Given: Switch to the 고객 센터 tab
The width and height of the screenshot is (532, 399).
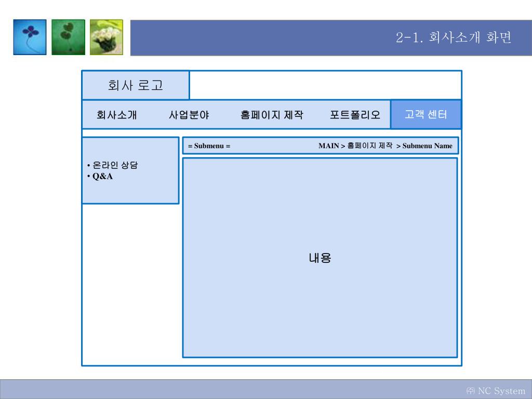Looking at the screenshot, I should pyautogui.click(x=426, y=114).
